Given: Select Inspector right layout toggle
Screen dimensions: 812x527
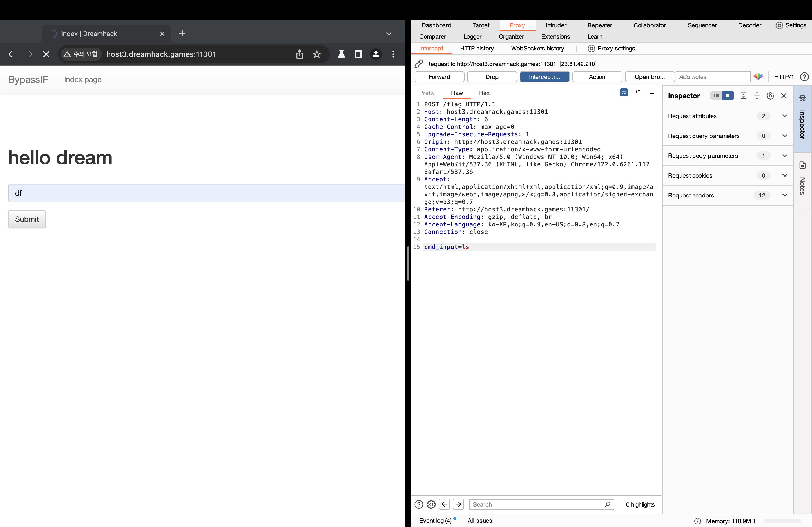Looking at the screenshot, I should pos(728,96).
